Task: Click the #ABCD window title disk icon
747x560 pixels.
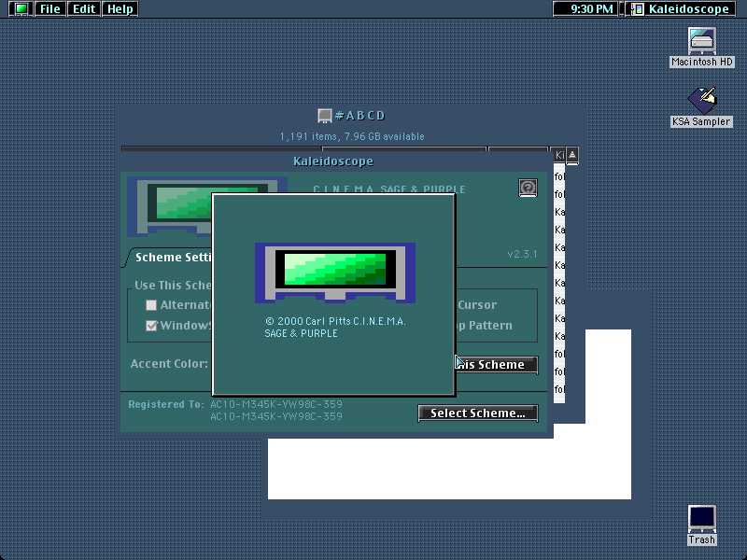Action: tap(324, 116)
